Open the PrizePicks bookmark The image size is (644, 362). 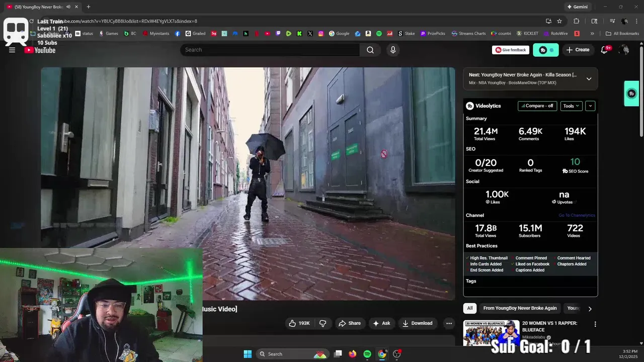pos(433,34)
